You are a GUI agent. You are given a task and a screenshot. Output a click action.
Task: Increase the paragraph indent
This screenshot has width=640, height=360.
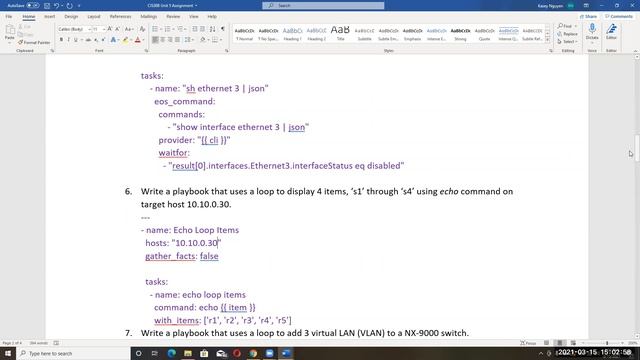(x=202, y=29)
